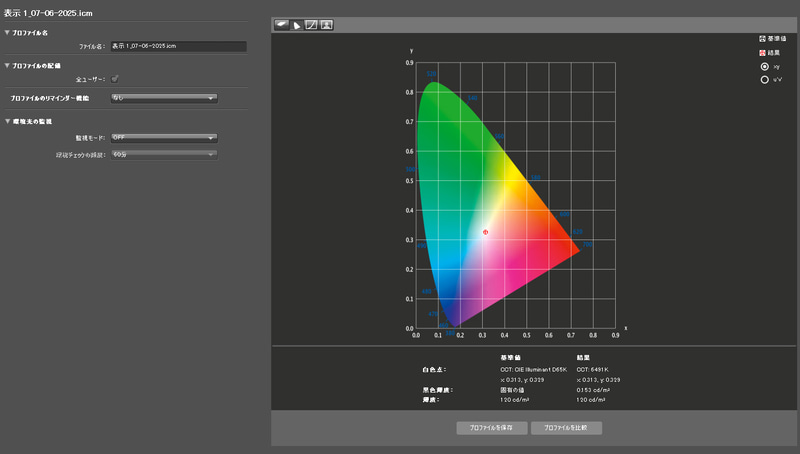
Task: Select the xy chromaticity radio button
Action: [764, 66]
